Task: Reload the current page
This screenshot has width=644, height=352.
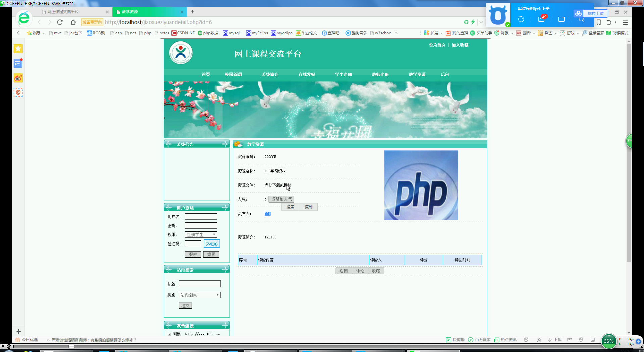Action: [60, 22]
